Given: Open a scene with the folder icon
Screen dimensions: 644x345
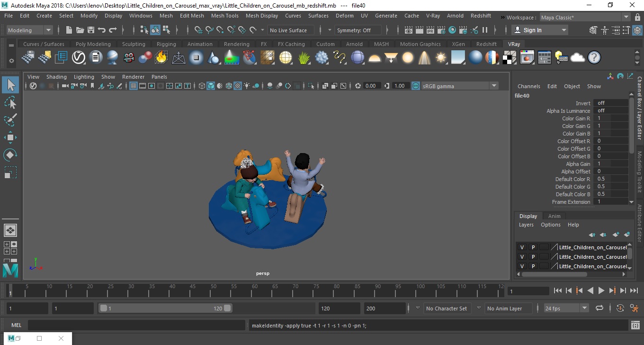Looking at the screenshot, I should pyautogui.click(x=80, y=30).
